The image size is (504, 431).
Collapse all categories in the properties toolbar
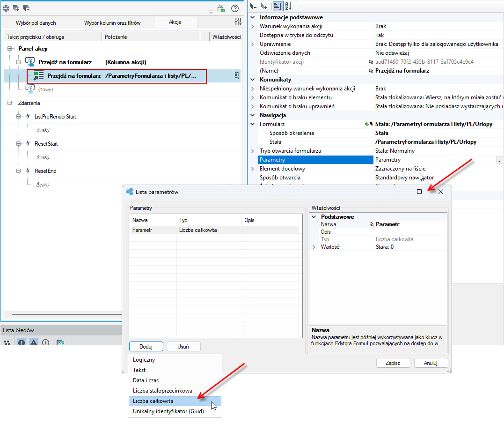253,6
